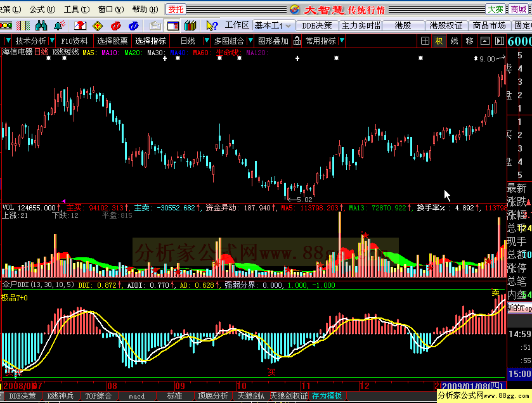This screenshot has height=403, width=532.
Task: Click the yellow diamond up-arrow icon
Action: tap(98, 25)
